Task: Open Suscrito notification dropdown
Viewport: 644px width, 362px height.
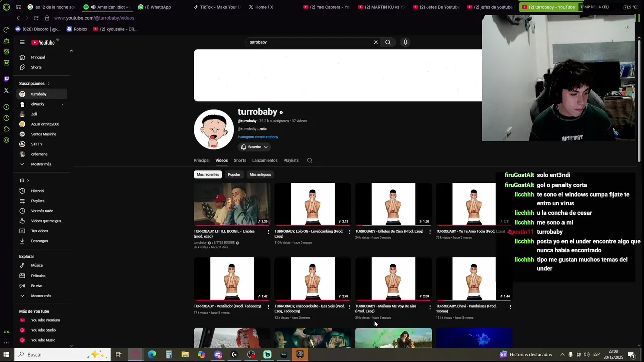Action: (254, 147)
